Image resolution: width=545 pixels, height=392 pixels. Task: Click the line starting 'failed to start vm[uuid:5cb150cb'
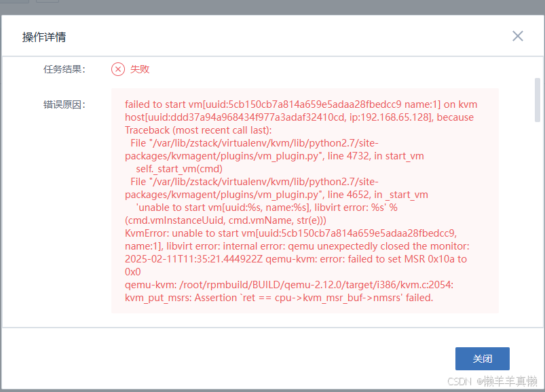[301, 104]
